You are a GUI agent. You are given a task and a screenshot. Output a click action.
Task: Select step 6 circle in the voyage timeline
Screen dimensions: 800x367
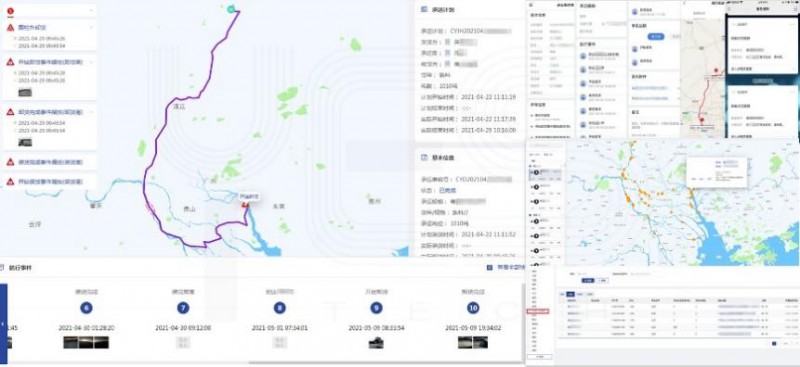87,308
